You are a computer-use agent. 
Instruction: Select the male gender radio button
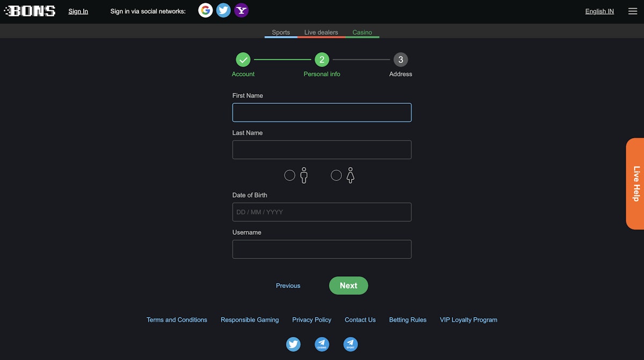tap(290, 175)
